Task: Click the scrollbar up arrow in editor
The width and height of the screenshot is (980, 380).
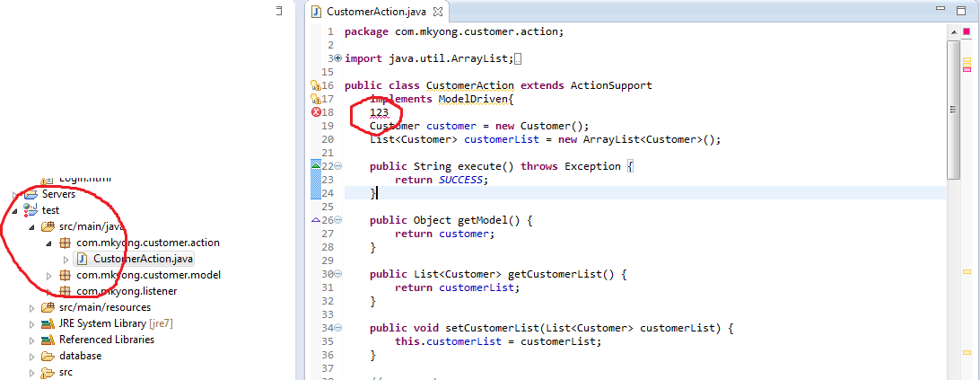Action: [x=953, y=32]
